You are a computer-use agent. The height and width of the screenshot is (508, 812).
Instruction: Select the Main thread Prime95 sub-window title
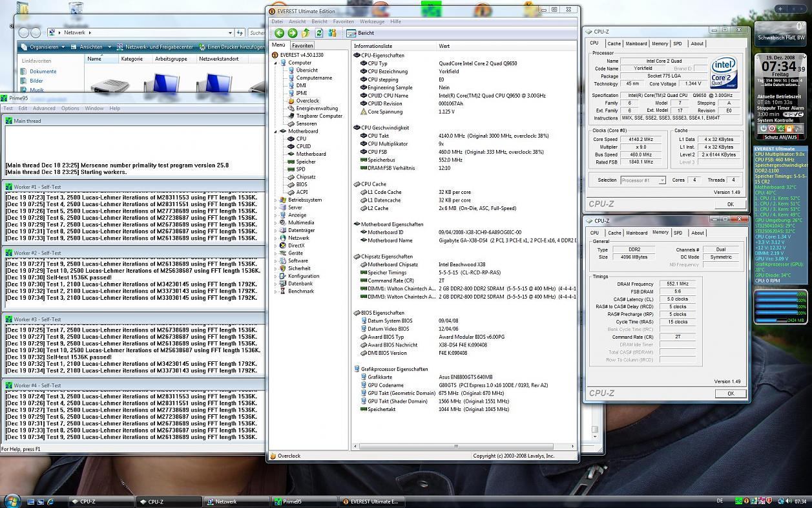tap(28, 121)
